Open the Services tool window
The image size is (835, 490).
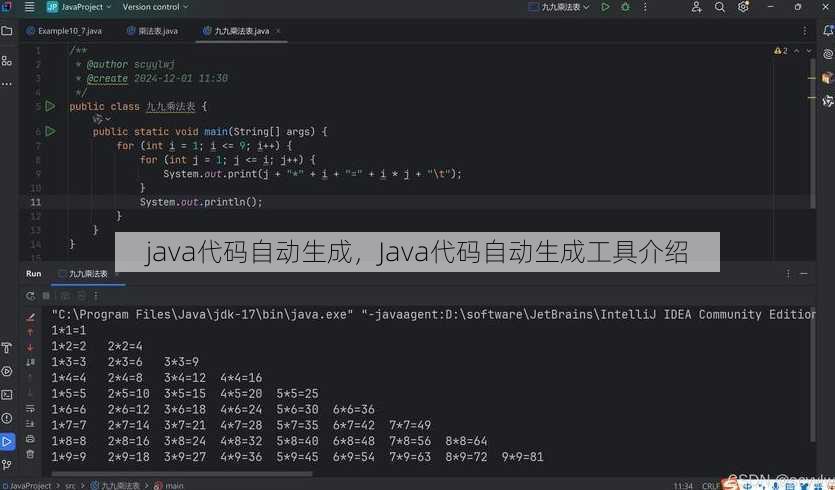click(x=7, y=371)
